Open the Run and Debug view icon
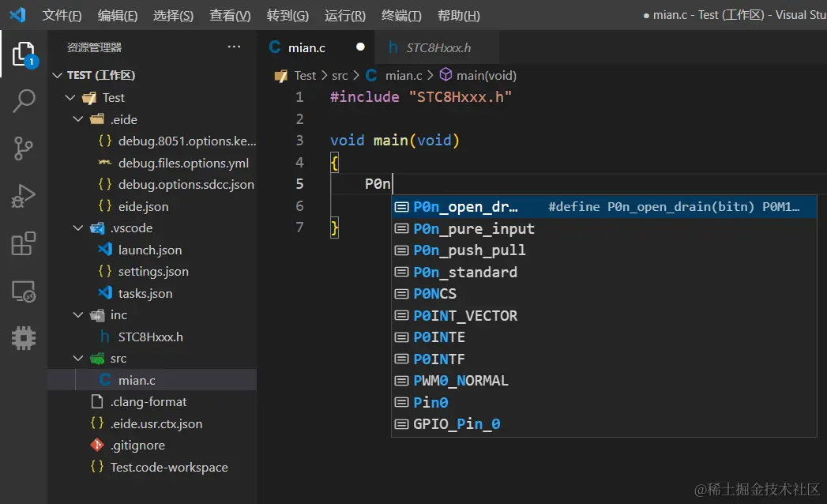Image resolution: width=827 pixels, height=504 pixels. 24,196
